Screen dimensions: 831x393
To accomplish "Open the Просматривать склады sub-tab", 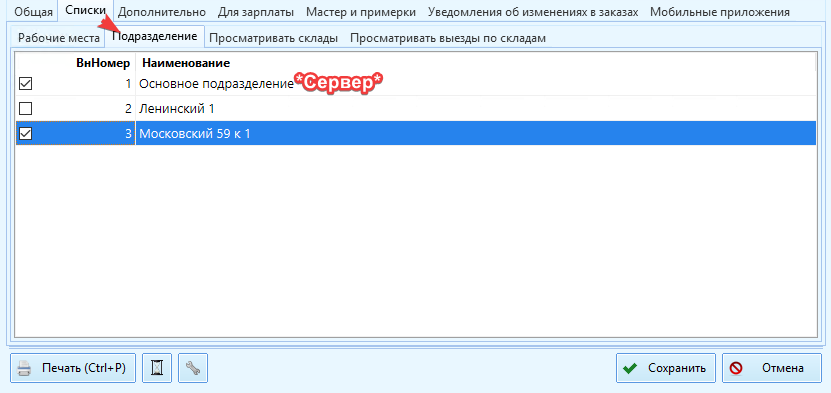I will [273, 38].
